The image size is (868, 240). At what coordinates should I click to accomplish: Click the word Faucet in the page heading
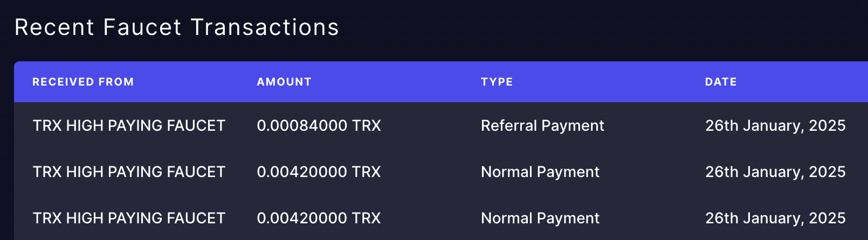142,27
